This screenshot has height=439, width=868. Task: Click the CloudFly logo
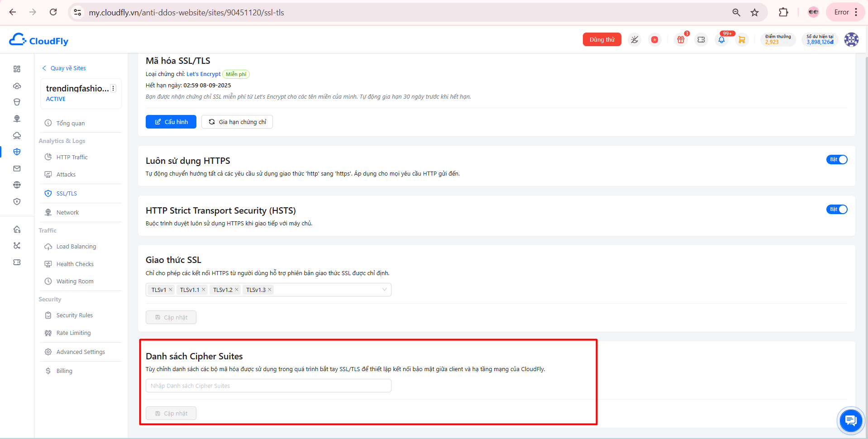[39, 40]
